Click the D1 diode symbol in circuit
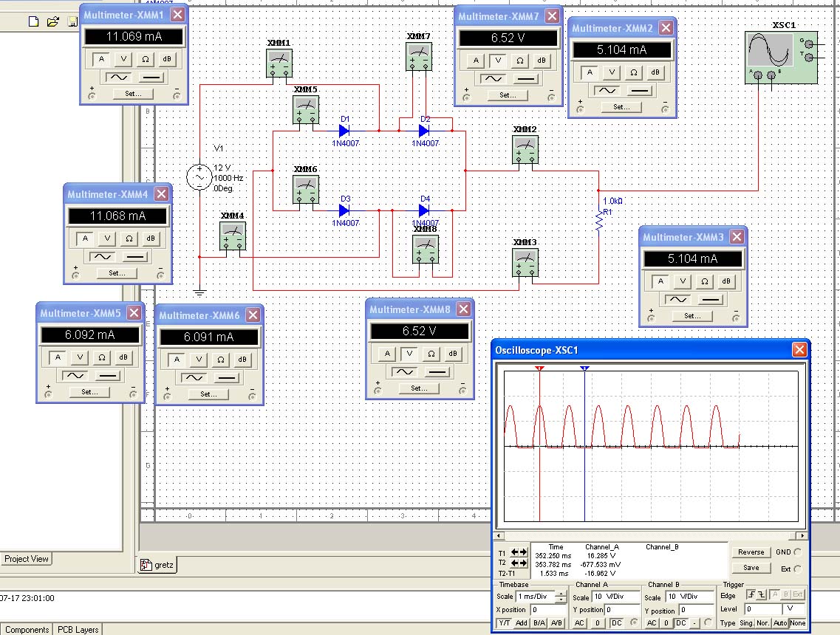This screenshot has height=635, width=840. (344, 131)
